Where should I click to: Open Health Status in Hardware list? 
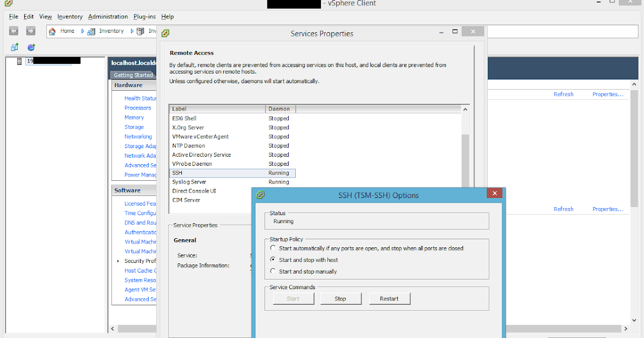click(x=141, y=98)
